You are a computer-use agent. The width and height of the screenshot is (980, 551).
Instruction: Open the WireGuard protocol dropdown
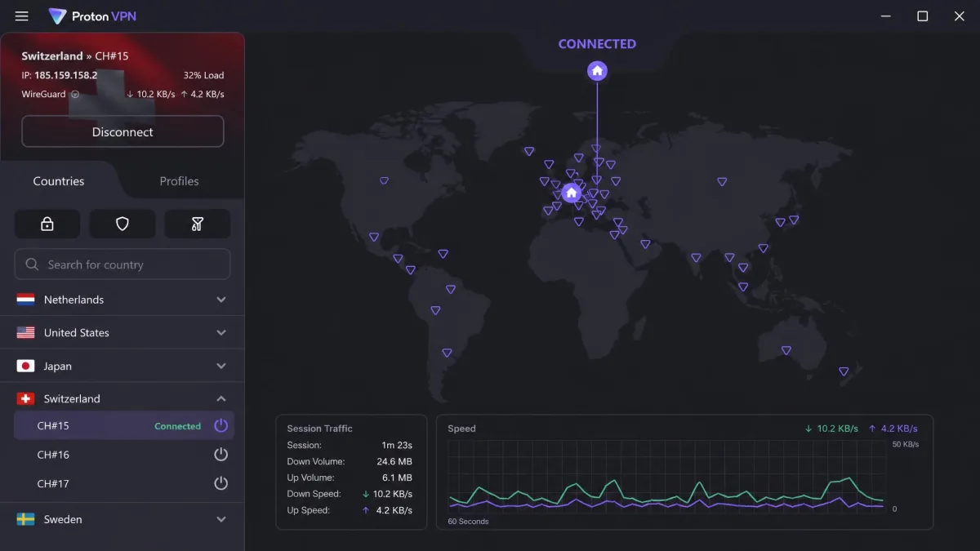point(75,95)
